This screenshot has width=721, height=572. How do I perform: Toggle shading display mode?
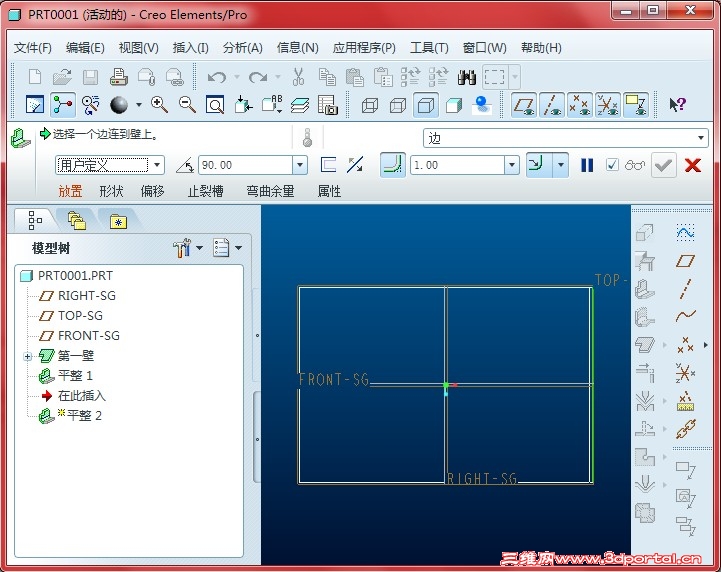454,105
